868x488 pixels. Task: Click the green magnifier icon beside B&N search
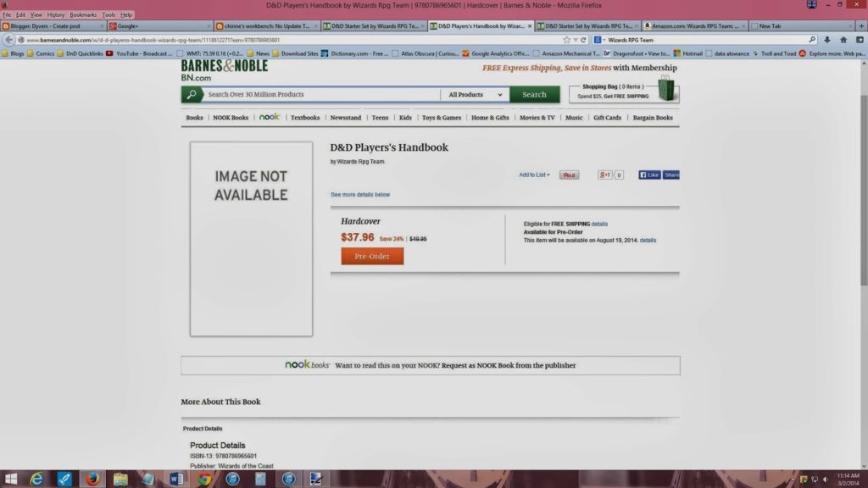(192, 95)
